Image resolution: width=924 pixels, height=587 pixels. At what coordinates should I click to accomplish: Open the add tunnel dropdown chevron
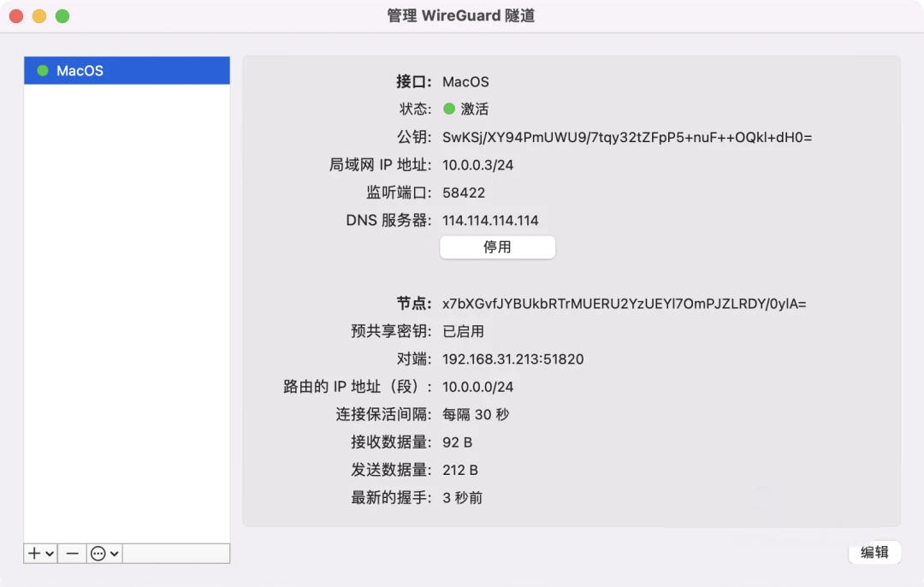50,554
